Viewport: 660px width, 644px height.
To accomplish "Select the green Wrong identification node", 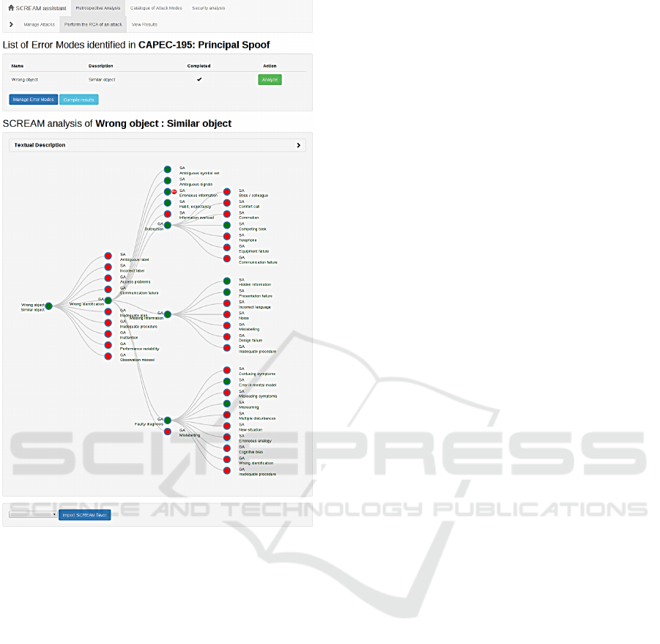I will [x=108, y=300].
